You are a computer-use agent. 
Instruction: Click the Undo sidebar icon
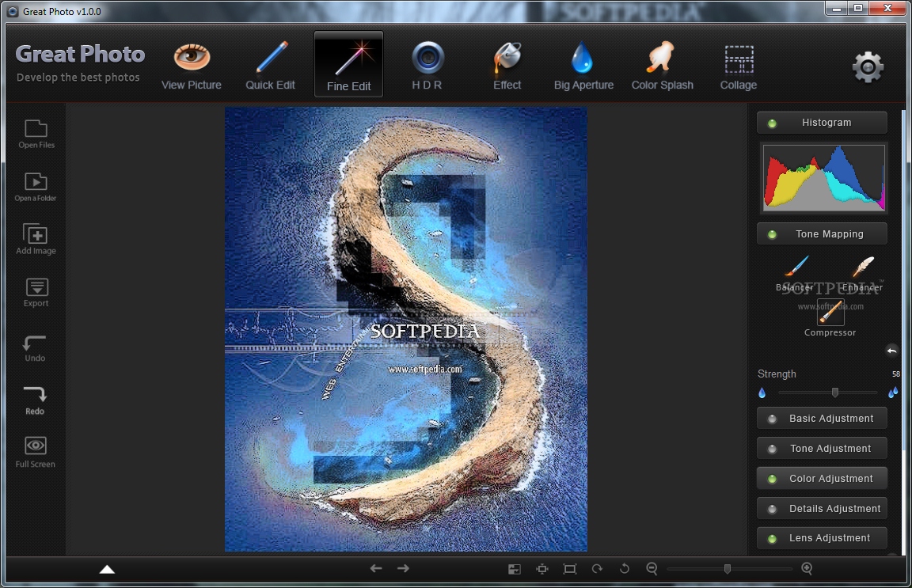(35, 348)
